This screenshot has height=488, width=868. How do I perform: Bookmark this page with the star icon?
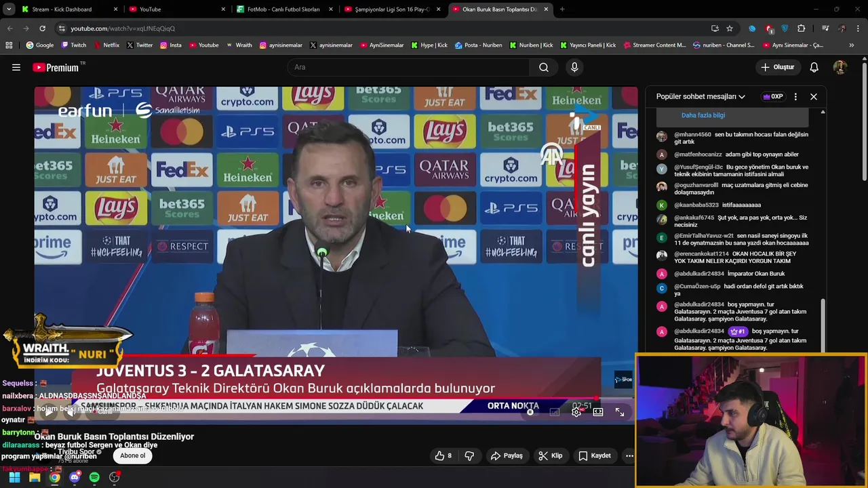point(730,28)
